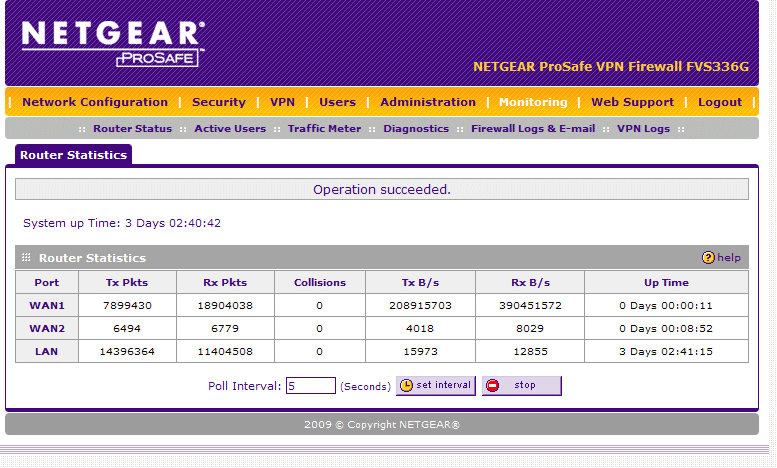Open the Administration menu
The height and width of the screenshot is (468, 777).
point(428,102)
